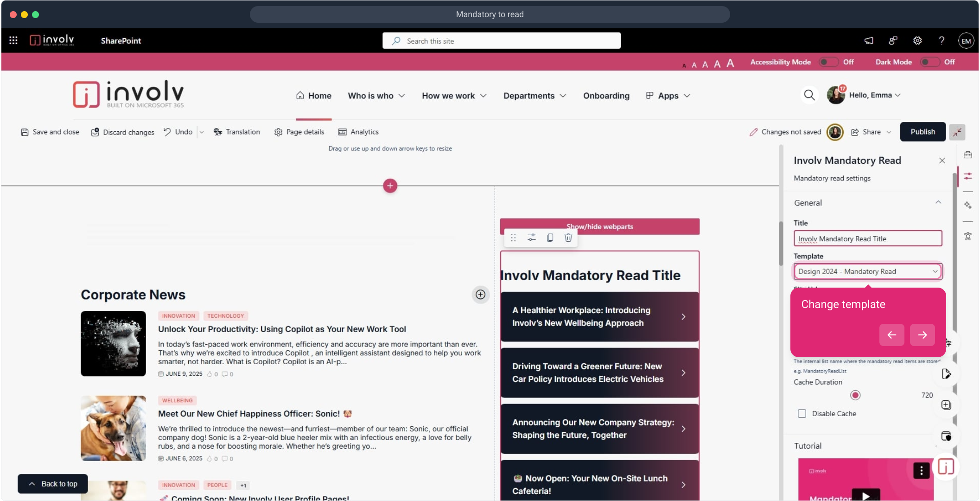This screenshot has height=501, width=980.
Task: Play the Mandatory Read tutorial video
Action: (x=865, y=495)
